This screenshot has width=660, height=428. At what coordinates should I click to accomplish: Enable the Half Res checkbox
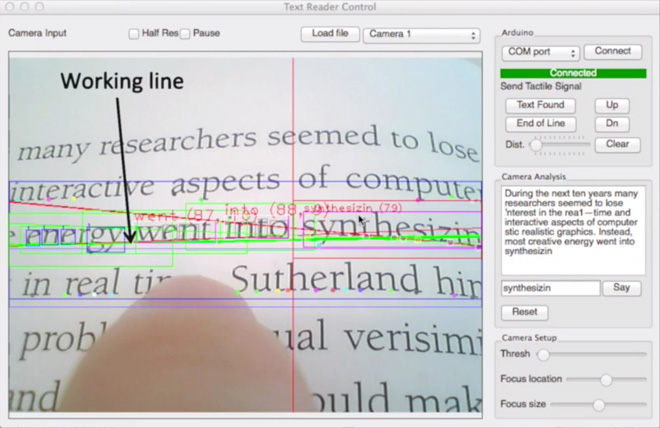pos(135,34)
